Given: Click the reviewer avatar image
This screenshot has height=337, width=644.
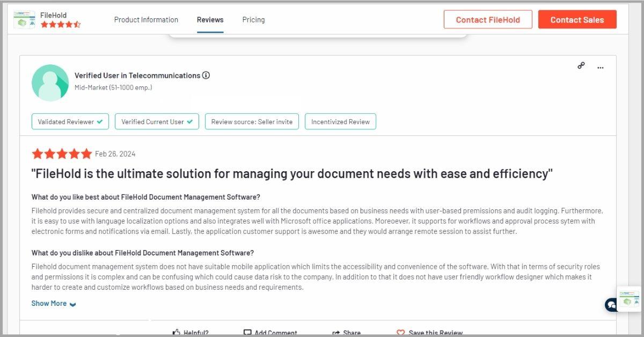Looking at the screenshot, I should click(50, 83).
